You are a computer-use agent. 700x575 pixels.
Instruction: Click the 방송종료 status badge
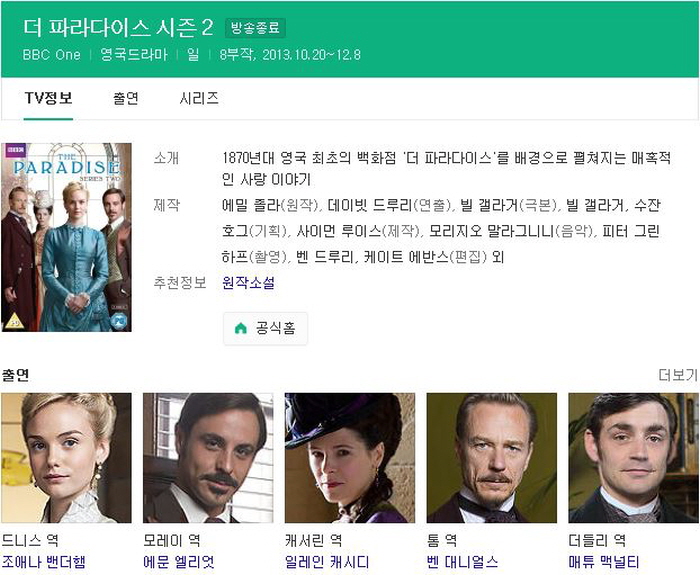[255, 28]
